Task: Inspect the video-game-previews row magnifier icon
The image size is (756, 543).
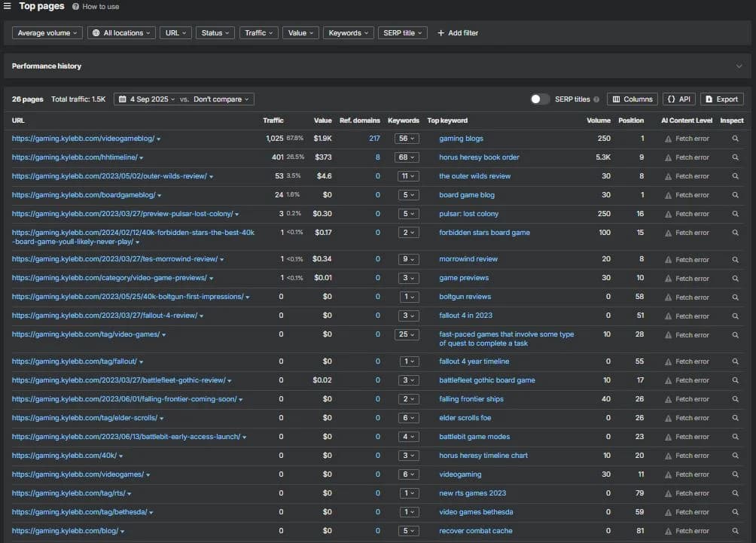Action: click(x=735, y=278)
